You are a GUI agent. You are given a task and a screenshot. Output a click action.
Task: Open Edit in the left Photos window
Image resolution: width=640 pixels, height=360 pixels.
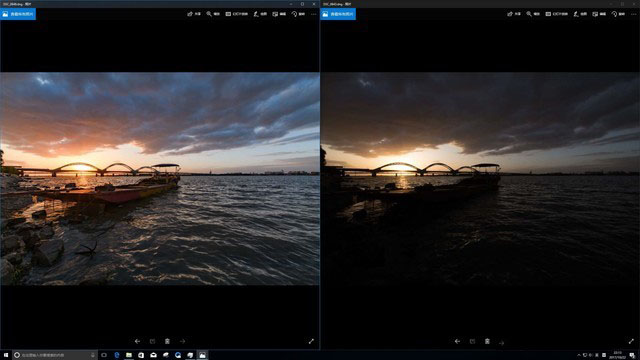click(279, 14)
